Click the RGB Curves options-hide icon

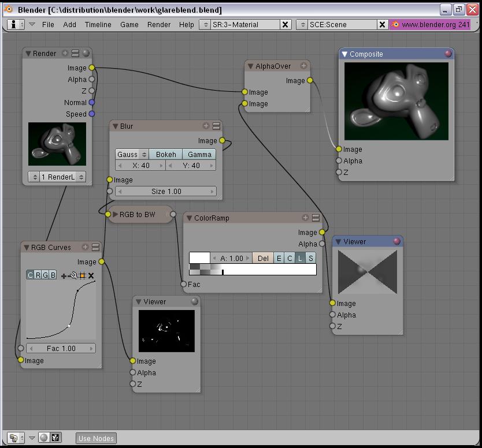pyautogui.click(x=95, y=247)
